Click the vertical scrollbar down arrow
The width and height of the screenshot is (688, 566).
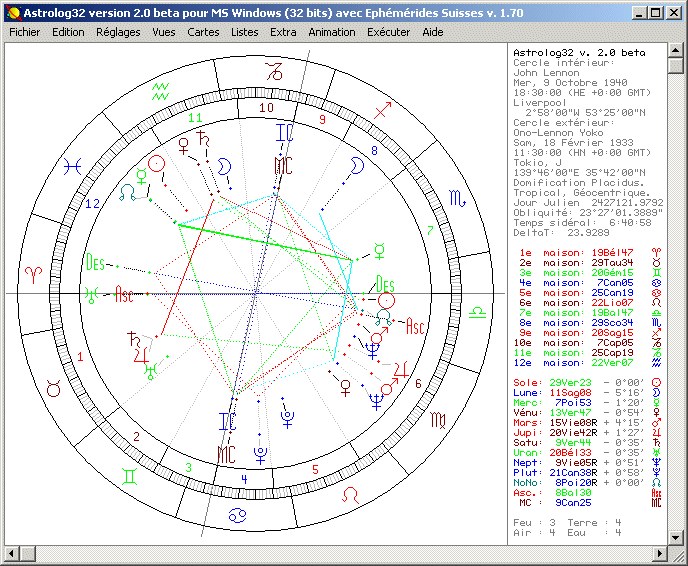click(x=678, y=537)
